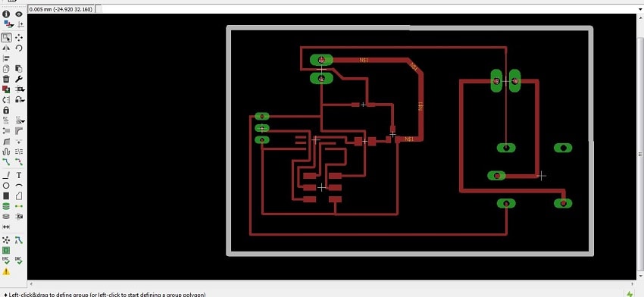Open the Value tool dropdown
The height and width of the screenshot is (297, 644).
(20, 120)
